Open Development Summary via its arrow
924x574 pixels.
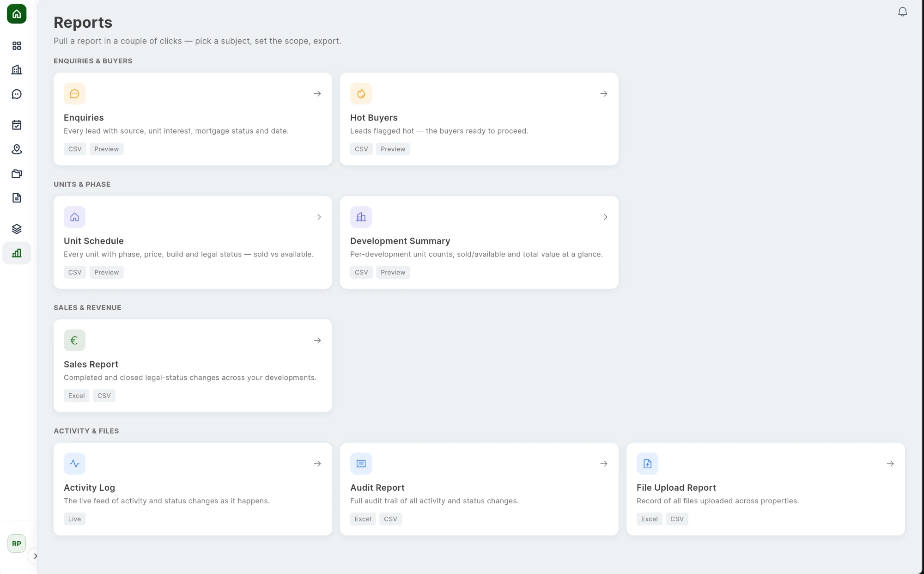click(604, 217)
